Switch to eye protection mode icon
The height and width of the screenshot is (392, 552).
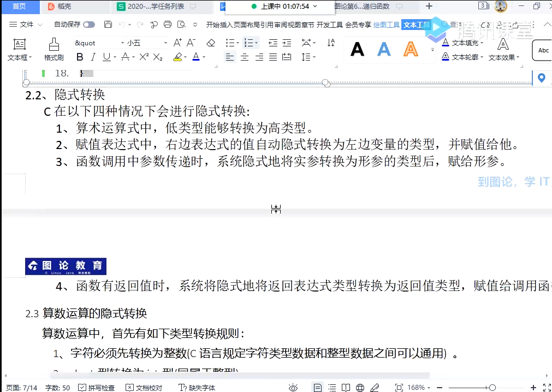coord(293,388)
